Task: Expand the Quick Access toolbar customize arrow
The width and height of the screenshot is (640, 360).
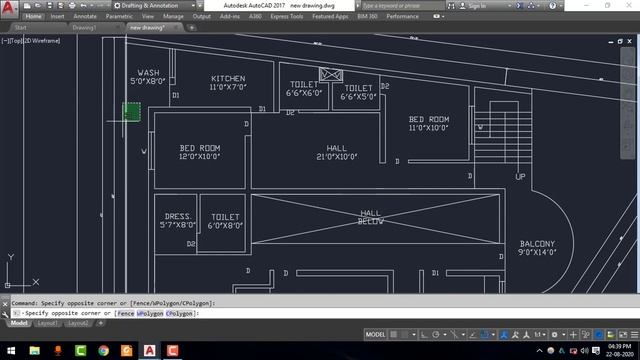Action: (200, 6)
